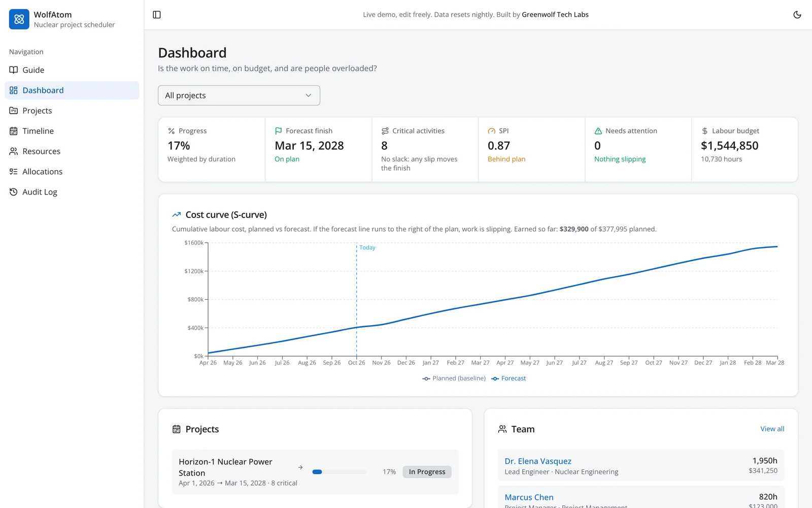Screen dimensions: 812x508
Task: Click the Greenwolf Tech Labs link
Action: tap(555, 15)
